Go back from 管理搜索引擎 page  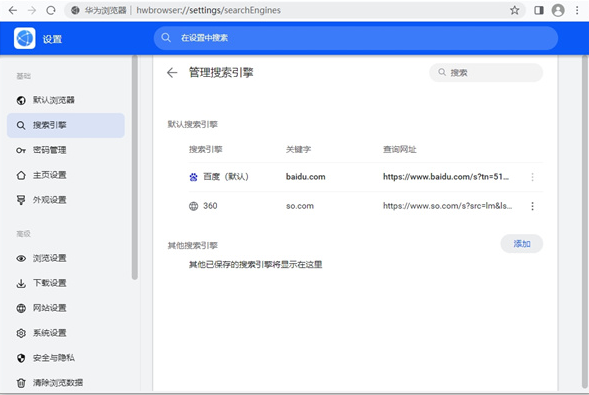(172, 72)
